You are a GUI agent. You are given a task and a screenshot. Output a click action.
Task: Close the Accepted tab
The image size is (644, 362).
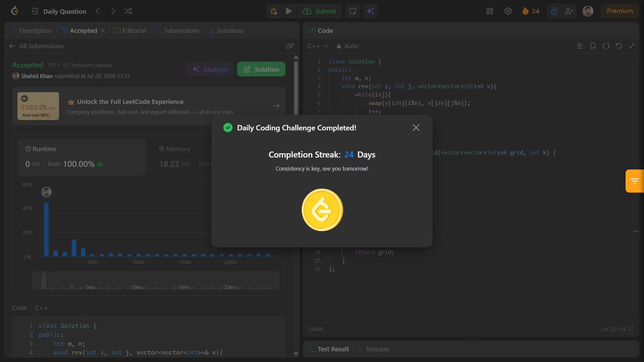[103, 31]
